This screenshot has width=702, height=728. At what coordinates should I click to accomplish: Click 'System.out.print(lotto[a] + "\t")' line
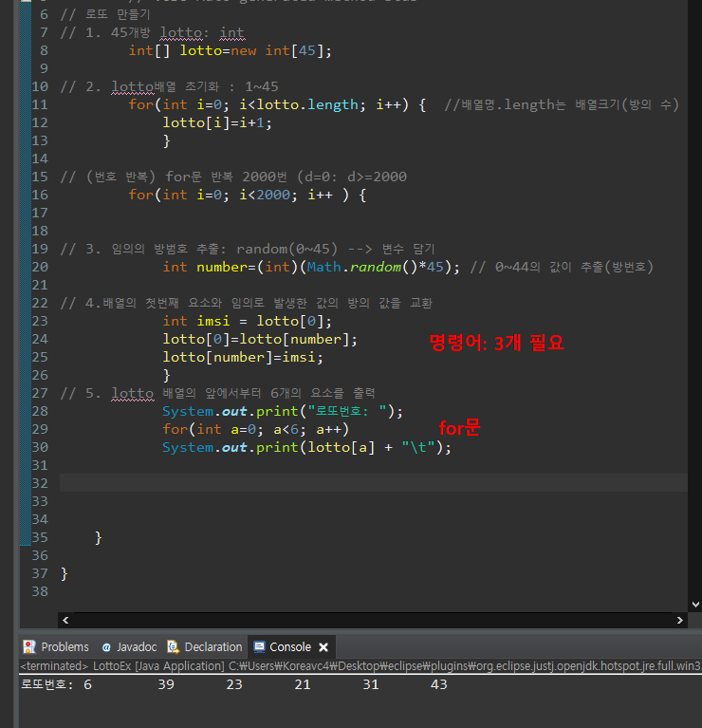[306, 448]
